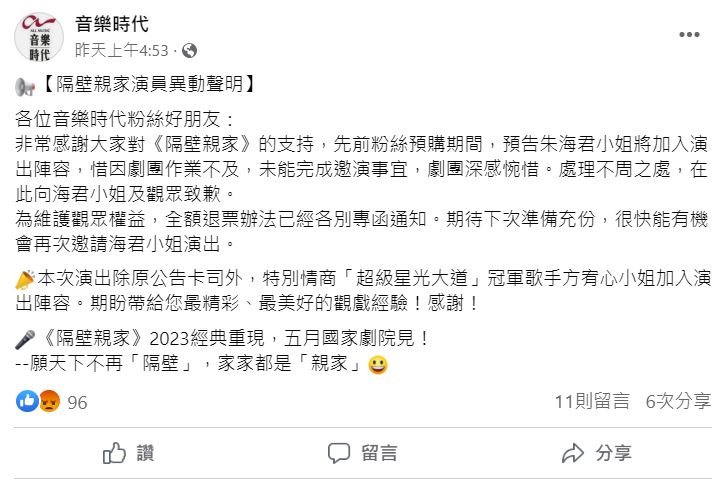The height and width of the screenshot is (480, 728).
Task: Click the loudspeaker emoji before 隔壁親家演員異動聲明
Action: [x=25, y=86]
